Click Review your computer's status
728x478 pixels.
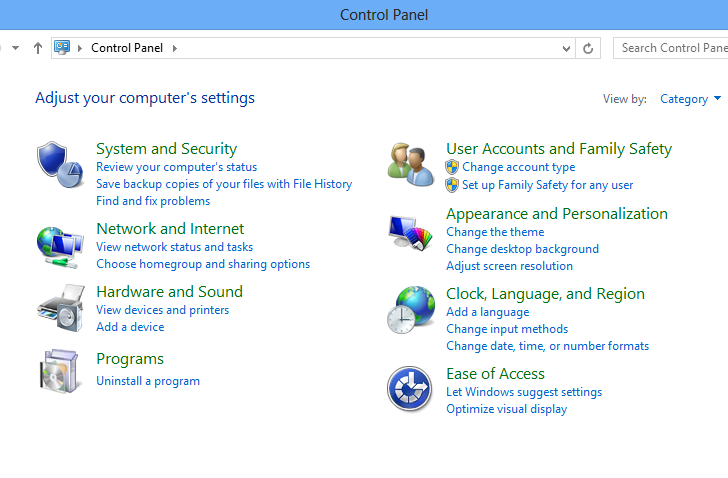tap(176, 167)
